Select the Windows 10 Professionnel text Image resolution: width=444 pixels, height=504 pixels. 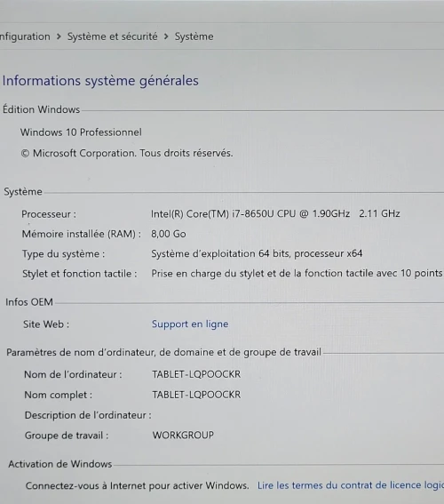[x=81, y=132]
